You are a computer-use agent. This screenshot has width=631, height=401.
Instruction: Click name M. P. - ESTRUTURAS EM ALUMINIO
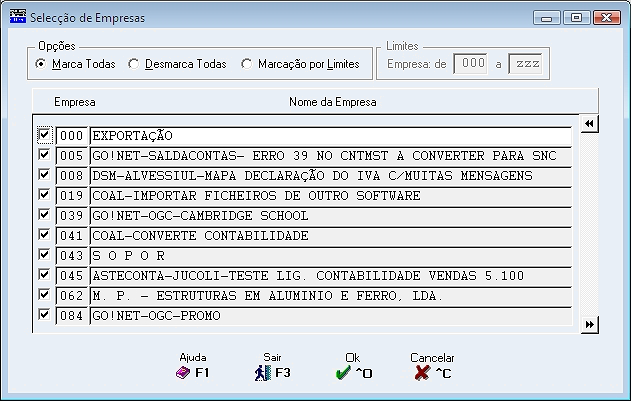[330, 296]
